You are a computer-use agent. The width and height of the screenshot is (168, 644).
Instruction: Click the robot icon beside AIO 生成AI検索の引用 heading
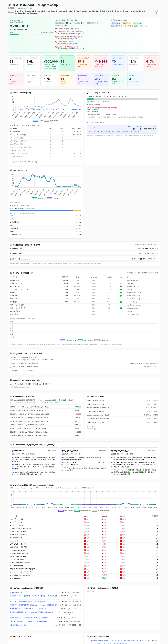(11, 485)
